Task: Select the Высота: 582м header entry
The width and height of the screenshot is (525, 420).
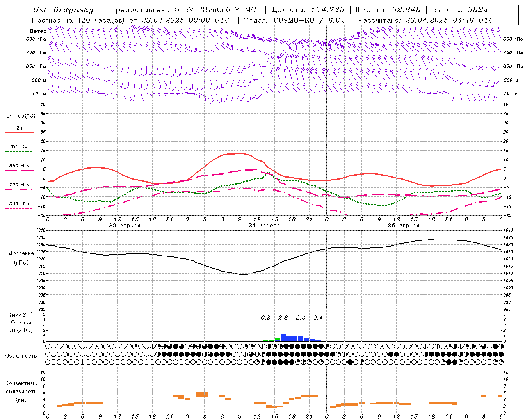Action: [460, 10]
